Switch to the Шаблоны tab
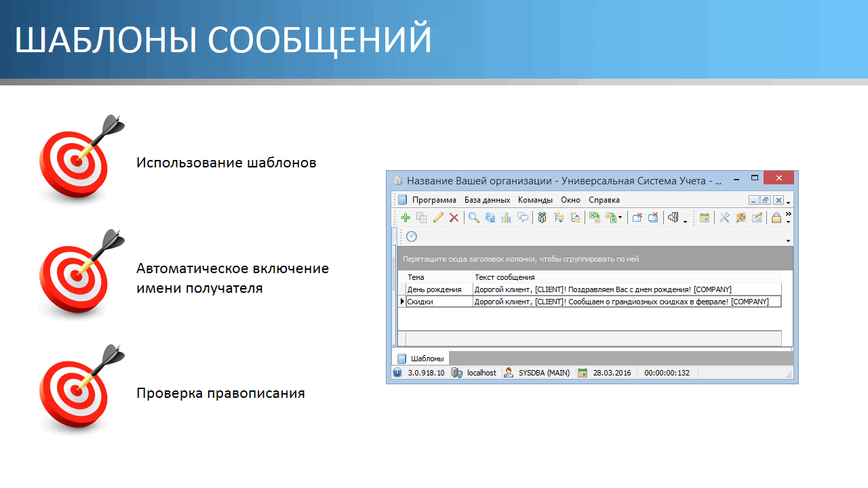 coord(421,358)
